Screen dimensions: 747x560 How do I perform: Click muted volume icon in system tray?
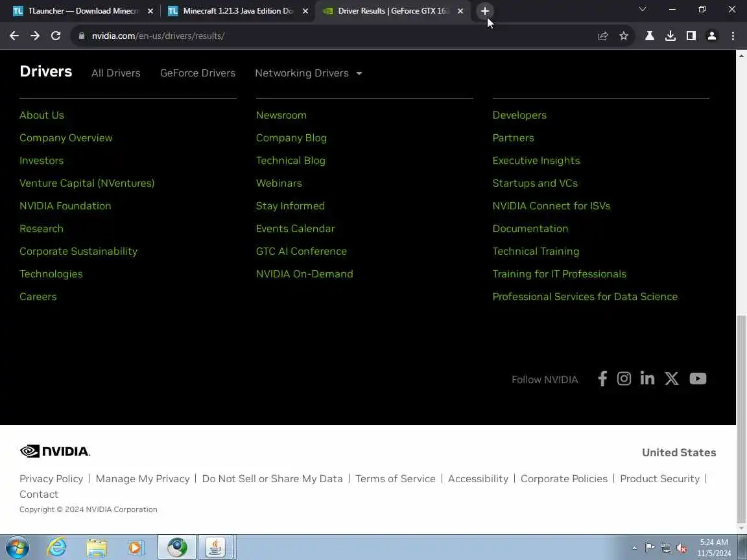(682, 548)
